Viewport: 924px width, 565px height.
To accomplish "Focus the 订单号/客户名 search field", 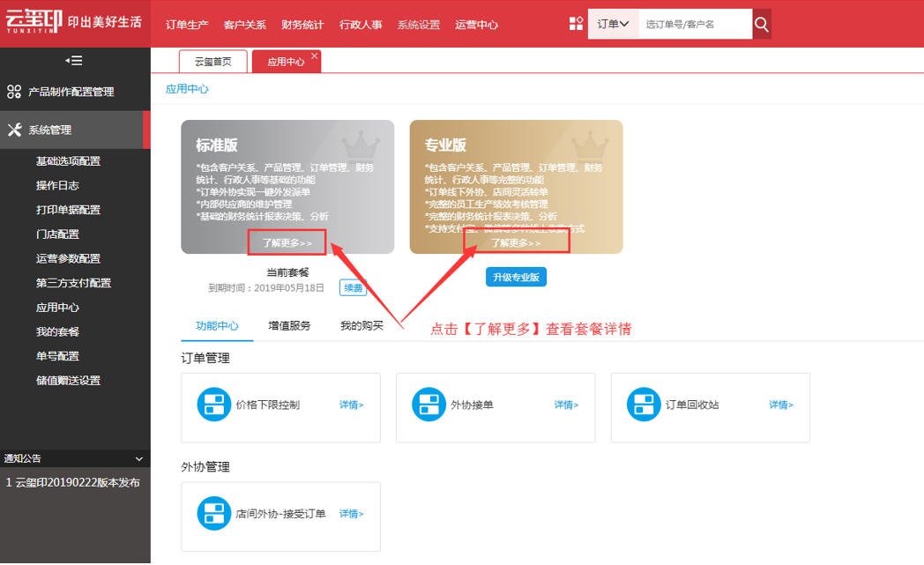I will point(696,24).
